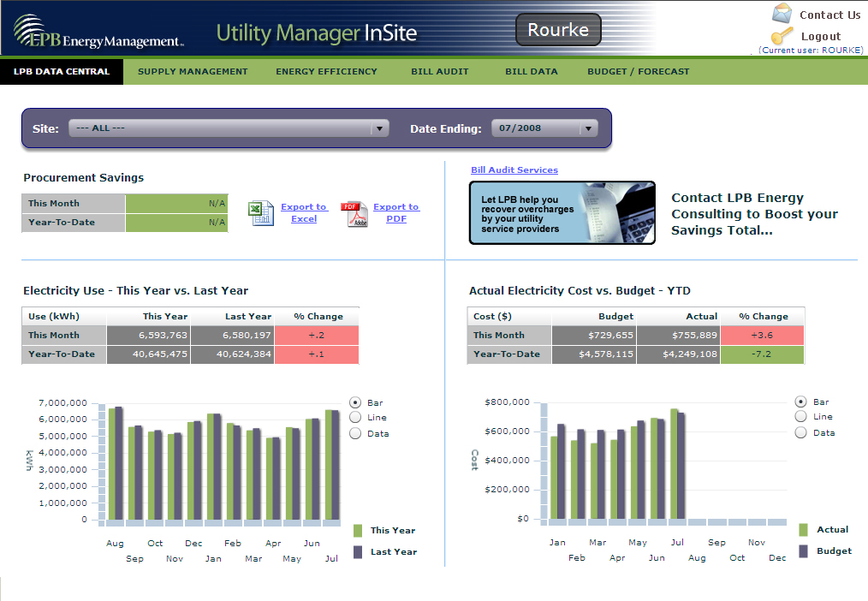The image size is (868, 601).
Task: Click the This Year green legend swatch
Action: [358, 530]
